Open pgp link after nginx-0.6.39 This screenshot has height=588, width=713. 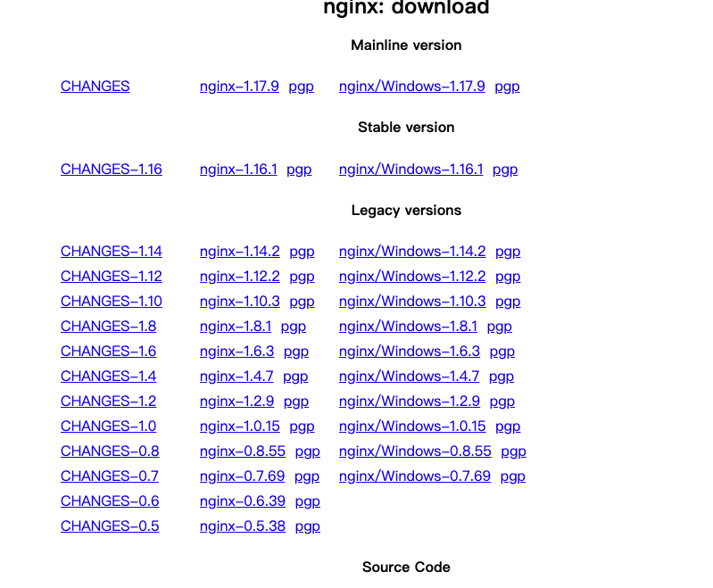[x=307, y=501]
